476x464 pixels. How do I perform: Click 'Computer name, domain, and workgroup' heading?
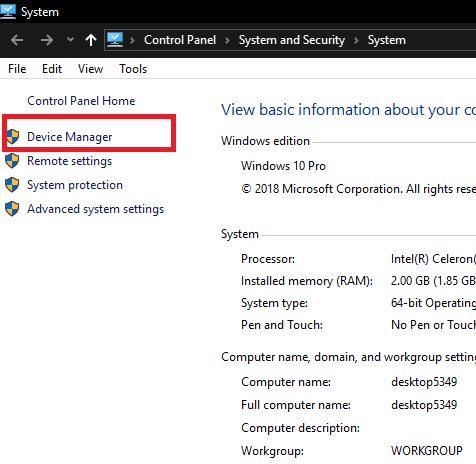(x=348, y=357)
